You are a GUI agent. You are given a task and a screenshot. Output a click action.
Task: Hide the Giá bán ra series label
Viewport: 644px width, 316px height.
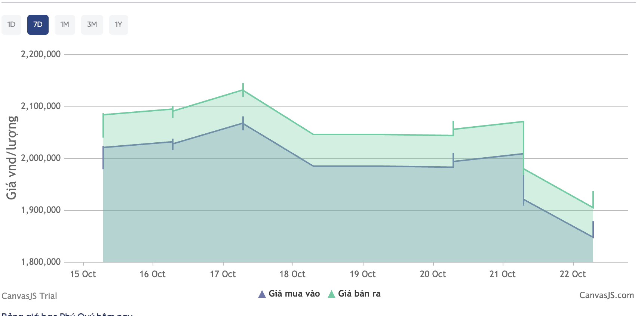[x=359, y=294]
